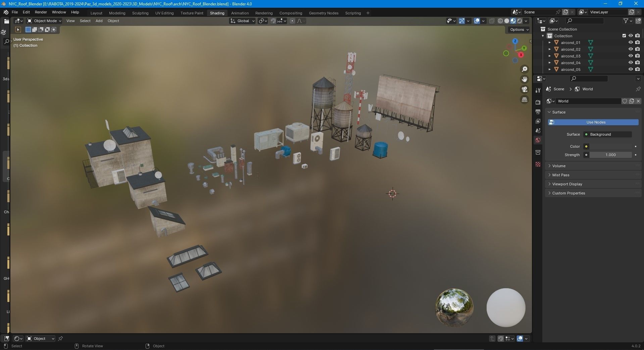Viewport: 644px width, 350px height.
Task: Expand the Custom Properties panel
Action: 593,193
